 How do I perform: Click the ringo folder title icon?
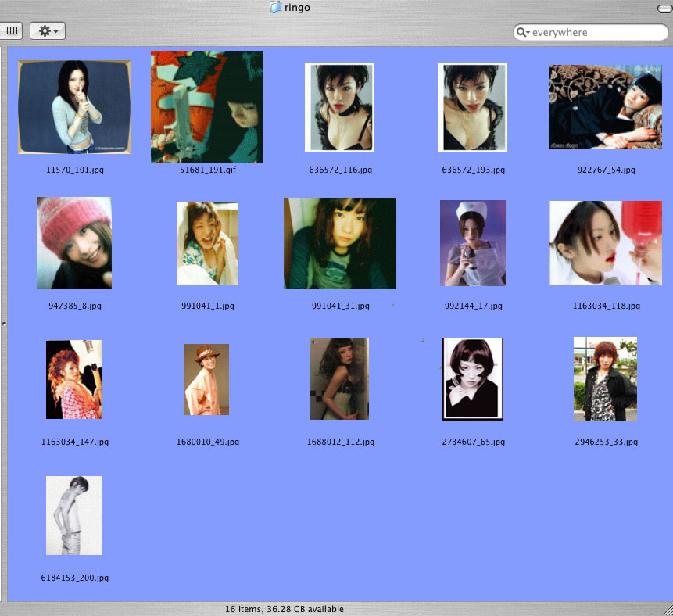[275, 7]
